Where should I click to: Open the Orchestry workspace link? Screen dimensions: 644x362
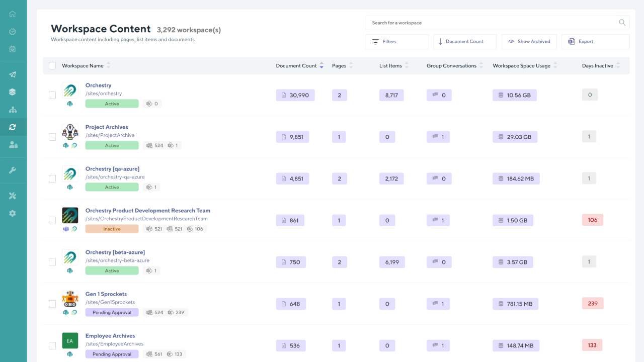[98, 85]
